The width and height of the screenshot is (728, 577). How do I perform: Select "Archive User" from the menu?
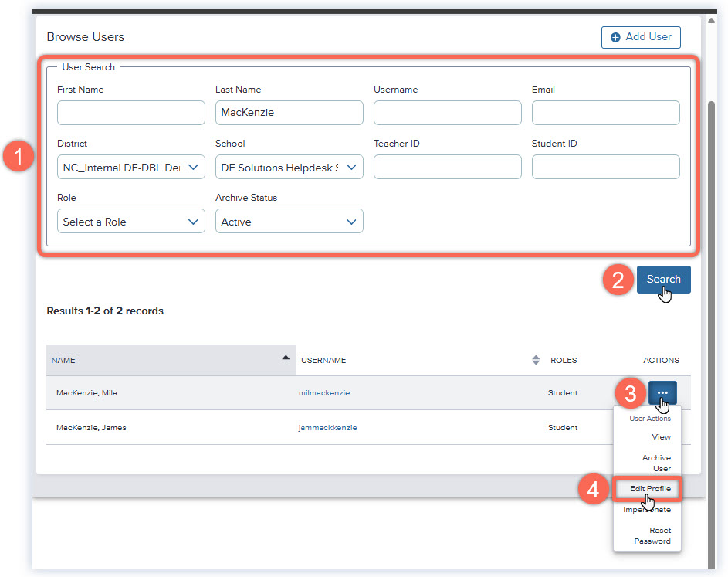point(656,463)
